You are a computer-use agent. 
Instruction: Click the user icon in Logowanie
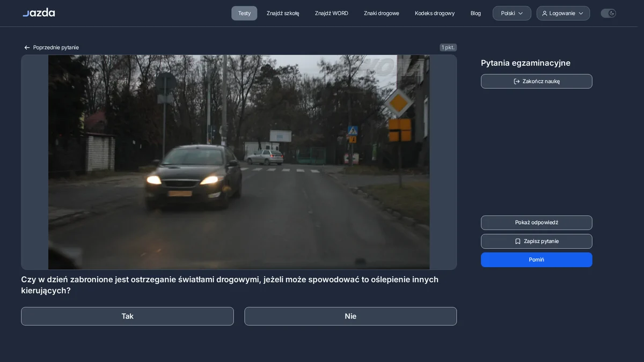(x=545, y=13)
